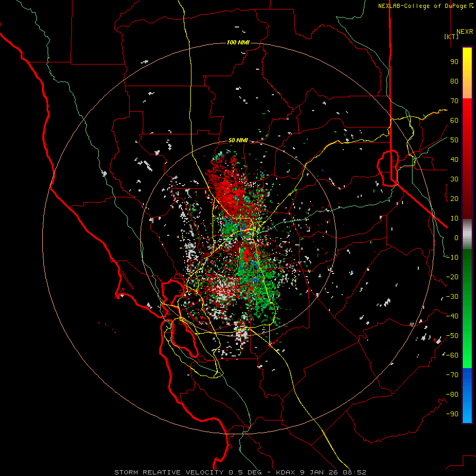Click the -80 value on the velocity scale
Viewport: 476px width, 476px height.
[452, 395]
